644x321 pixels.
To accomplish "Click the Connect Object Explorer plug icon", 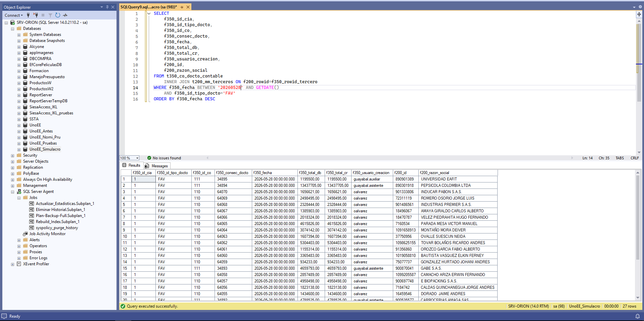I will pyautogui.click(x=28, y=15).
